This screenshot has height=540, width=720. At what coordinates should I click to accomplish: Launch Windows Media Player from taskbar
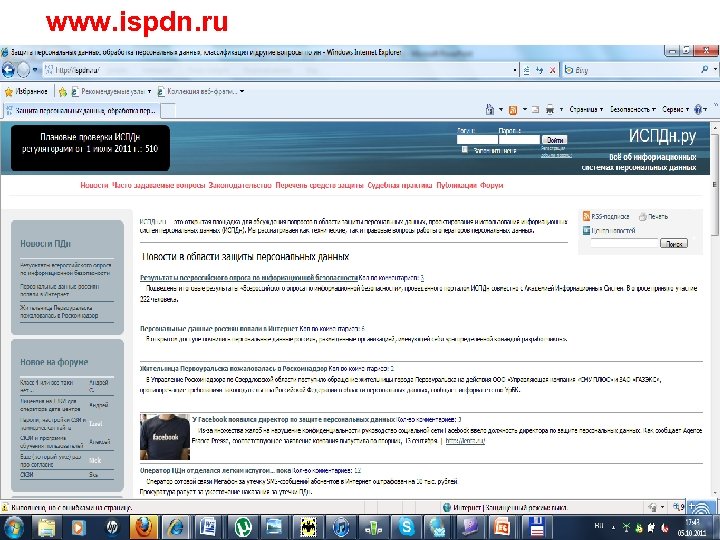[79, 527]
